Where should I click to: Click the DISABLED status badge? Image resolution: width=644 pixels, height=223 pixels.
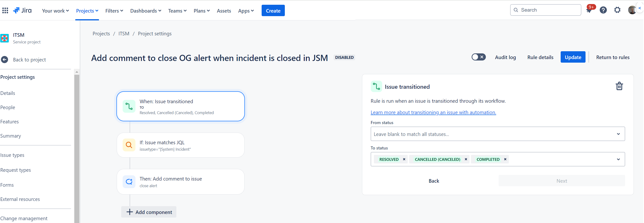click(344, 57)
